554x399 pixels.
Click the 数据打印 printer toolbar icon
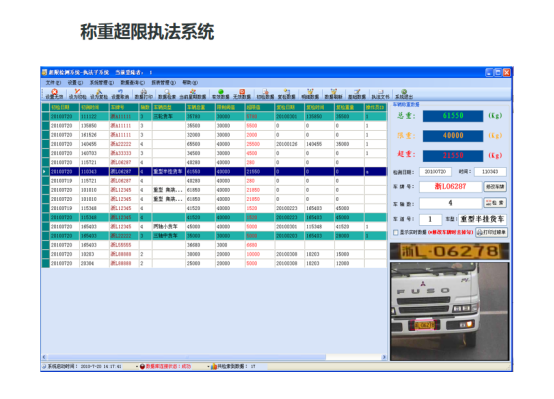click(144, 94)
